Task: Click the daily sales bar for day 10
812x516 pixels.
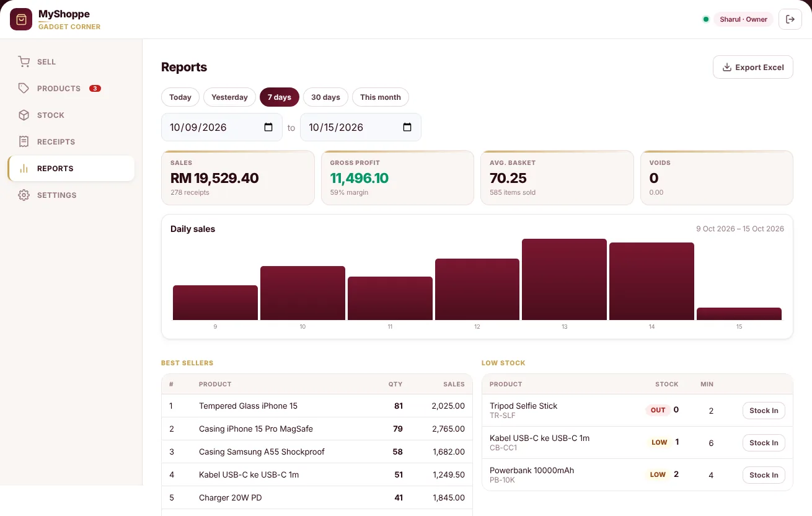Action: click(x=302, y=293)
